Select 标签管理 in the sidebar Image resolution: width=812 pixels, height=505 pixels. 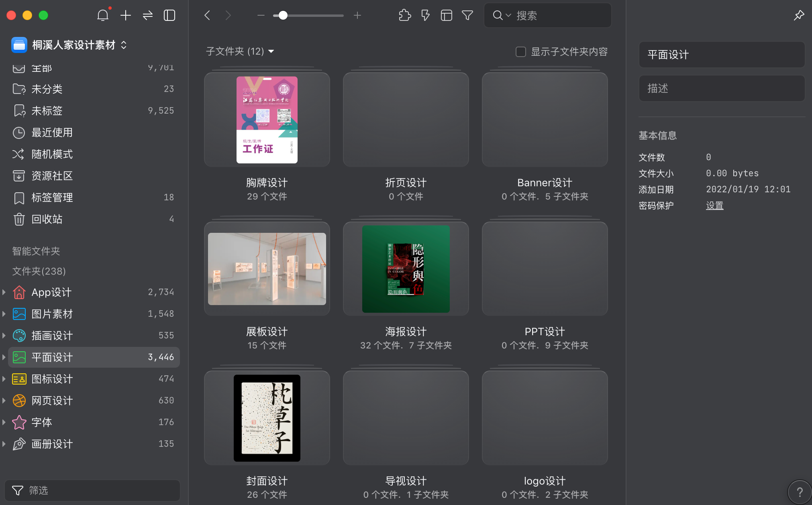point(52,198)
